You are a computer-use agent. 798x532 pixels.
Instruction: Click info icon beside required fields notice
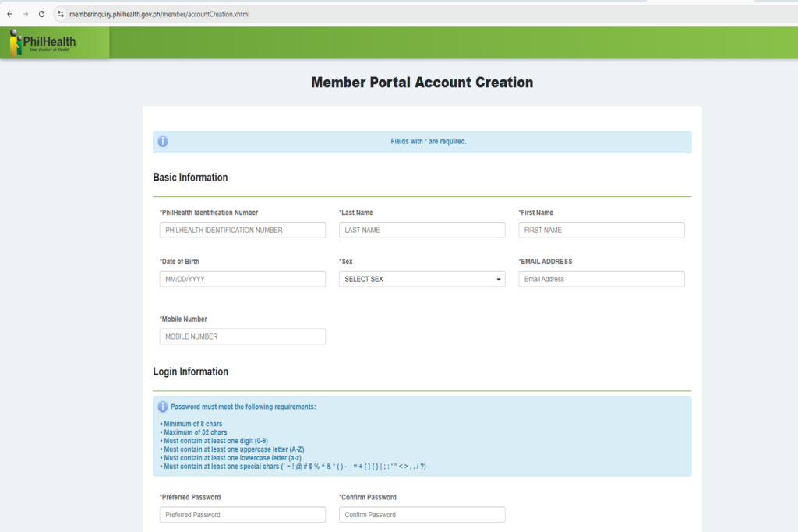point(163,142)
